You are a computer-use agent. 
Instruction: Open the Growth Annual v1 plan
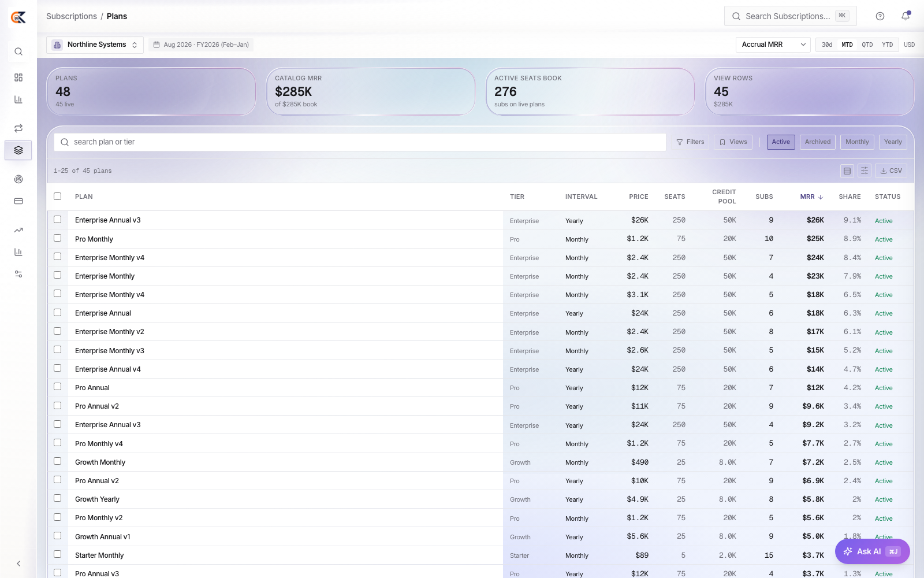click(103, 537)
